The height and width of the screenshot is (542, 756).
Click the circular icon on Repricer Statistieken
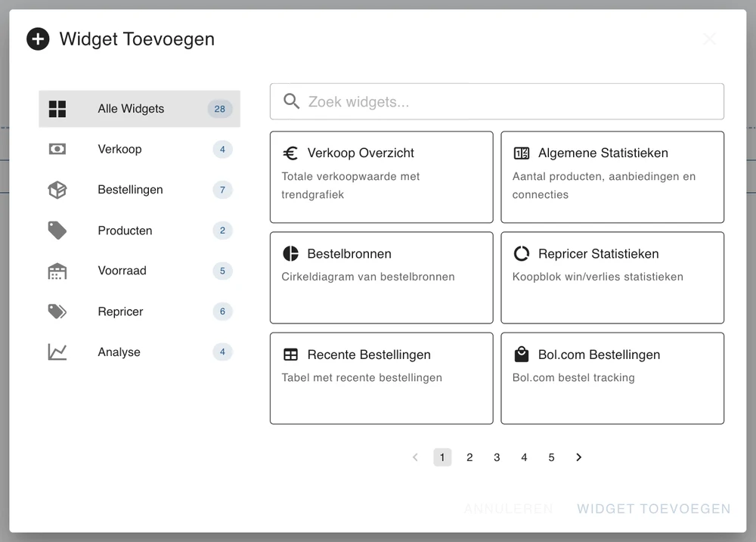coord(522,254)
